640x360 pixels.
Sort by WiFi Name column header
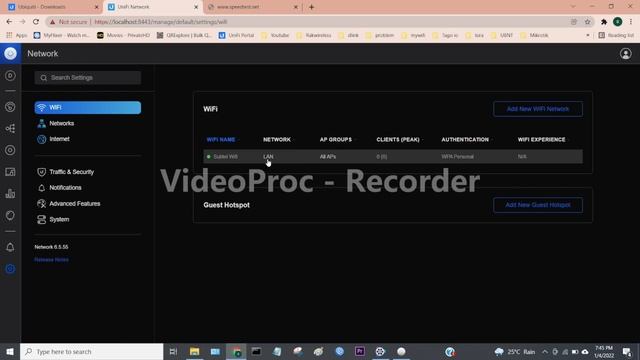pos(221,140)
